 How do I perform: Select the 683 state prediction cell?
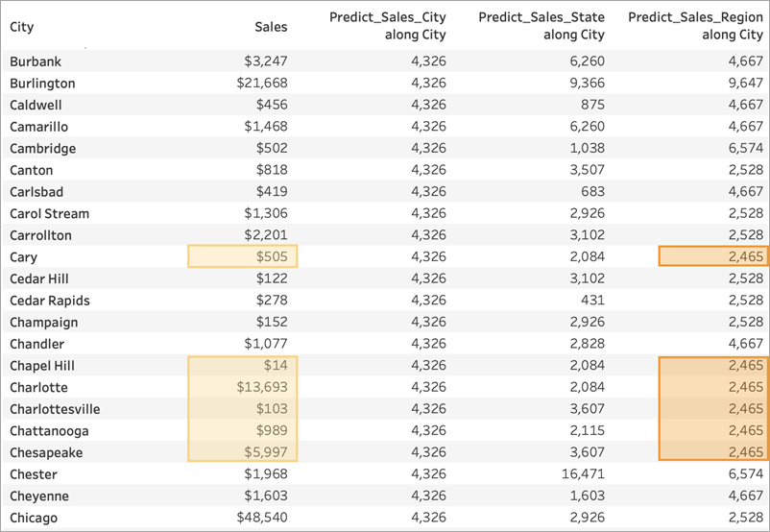592,191
